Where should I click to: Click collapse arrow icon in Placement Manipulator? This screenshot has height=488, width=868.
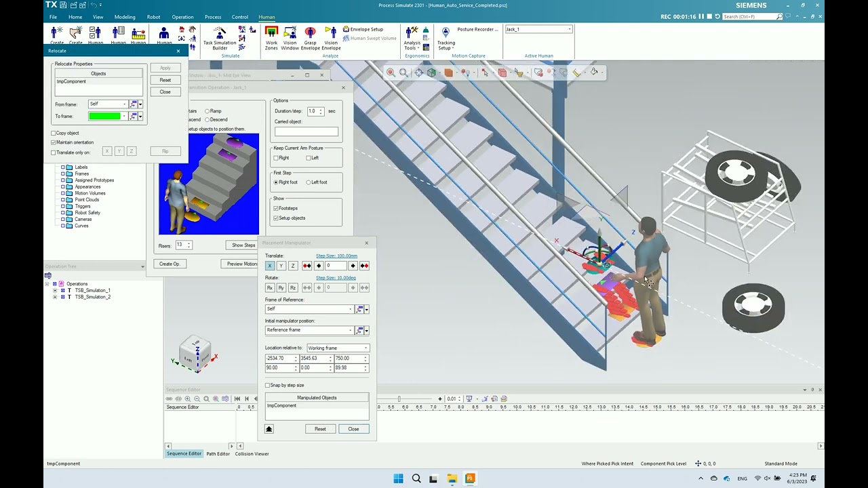coord(269,429)
